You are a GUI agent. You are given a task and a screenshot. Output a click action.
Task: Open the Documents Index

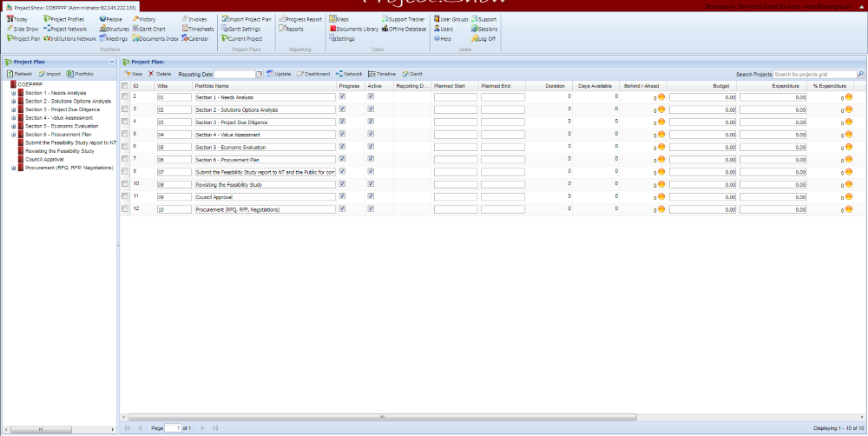coord(155,39)
